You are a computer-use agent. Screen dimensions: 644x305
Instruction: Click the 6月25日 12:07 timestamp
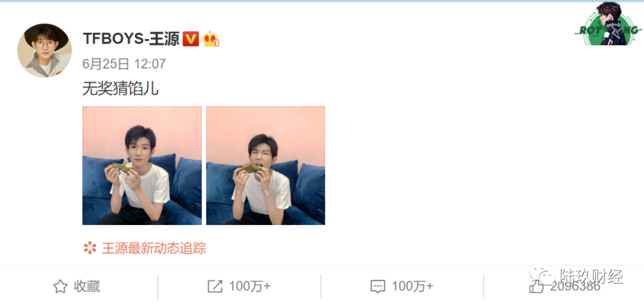coord(124,64)
